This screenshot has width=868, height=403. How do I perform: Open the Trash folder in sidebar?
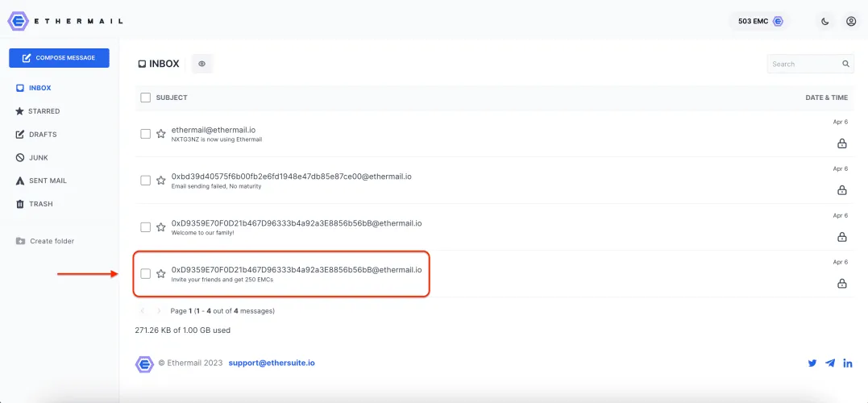[x=34, y=204]
